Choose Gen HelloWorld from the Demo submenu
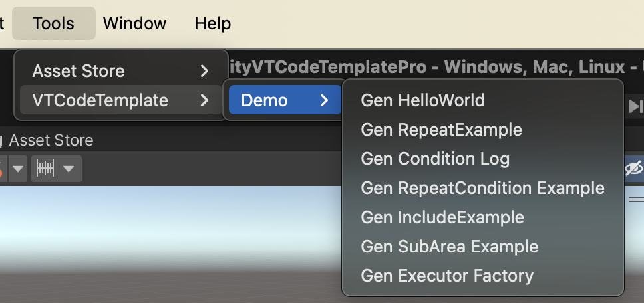This screenshot has width=644, height=303. pos(422,100)
